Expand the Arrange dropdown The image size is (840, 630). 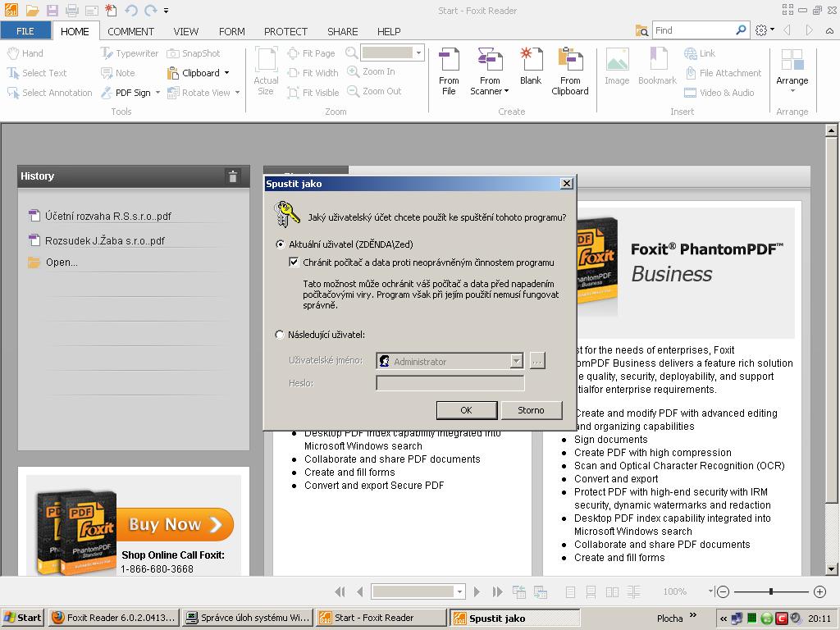[x=792, y=91]
